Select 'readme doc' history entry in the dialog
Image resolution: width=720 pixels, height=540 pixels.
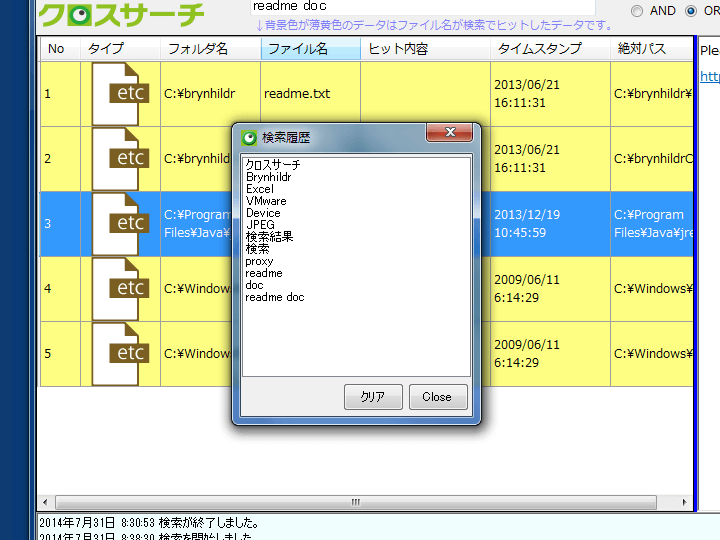[x=274, y=297]
